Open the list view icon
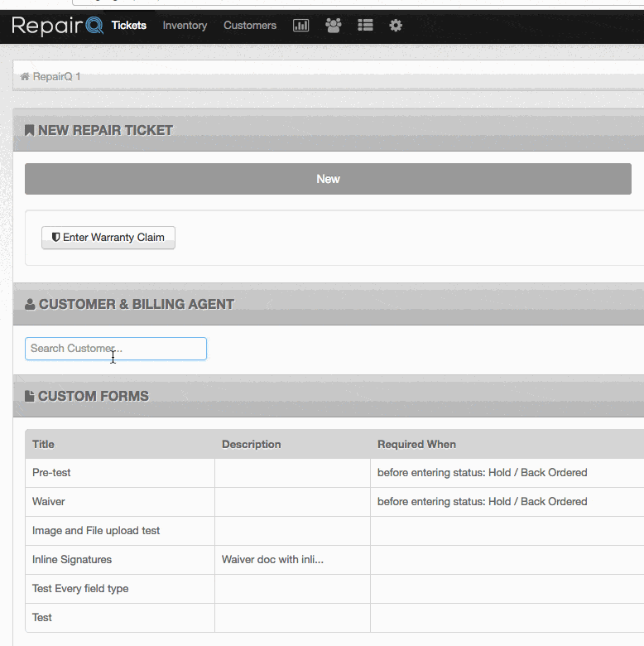 (x=365, y=26)
